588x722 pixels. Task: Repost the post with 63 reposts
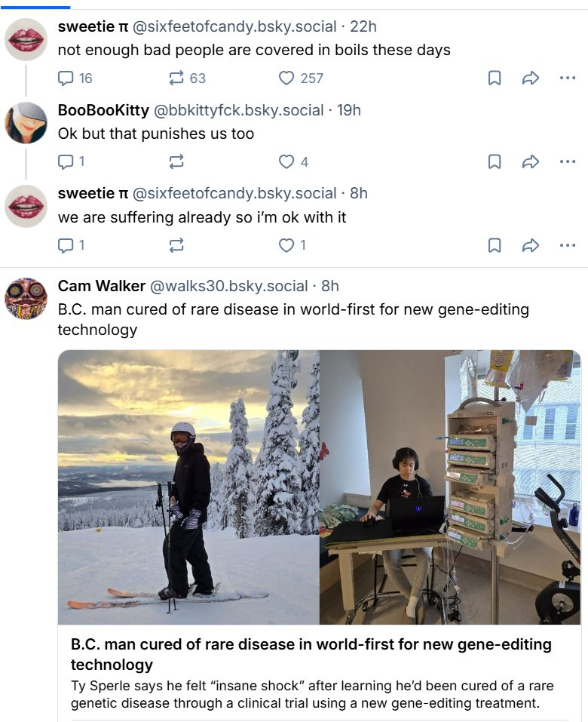[177, 78]
